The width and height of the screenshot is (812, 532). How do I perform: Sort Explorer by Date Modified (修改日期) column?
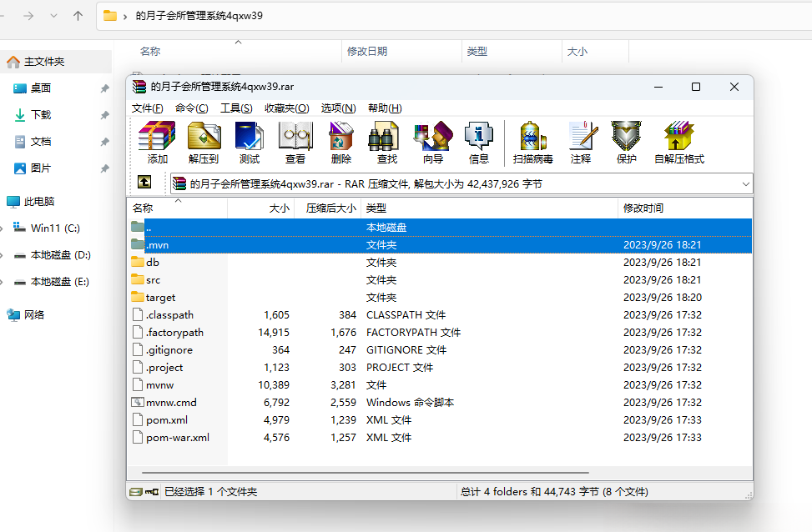point(401,51)
